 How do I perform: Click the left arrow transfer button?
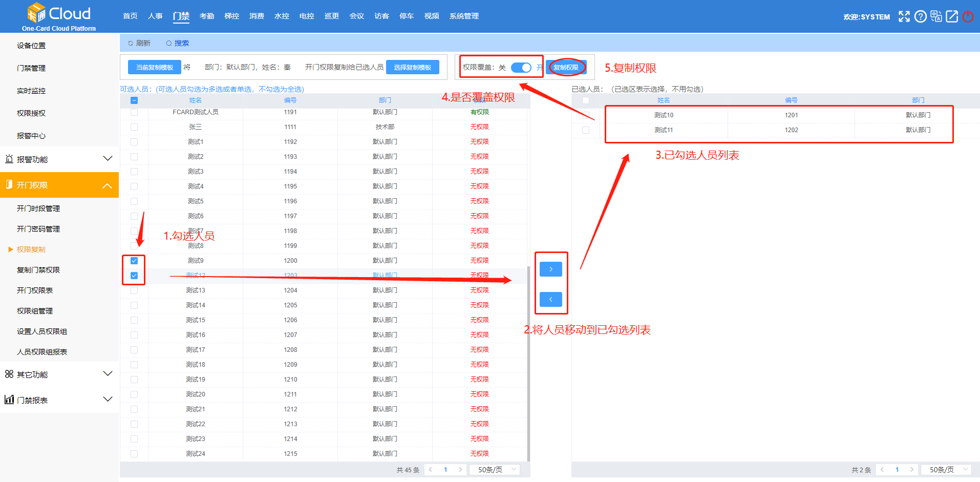(x=551, y=299)
